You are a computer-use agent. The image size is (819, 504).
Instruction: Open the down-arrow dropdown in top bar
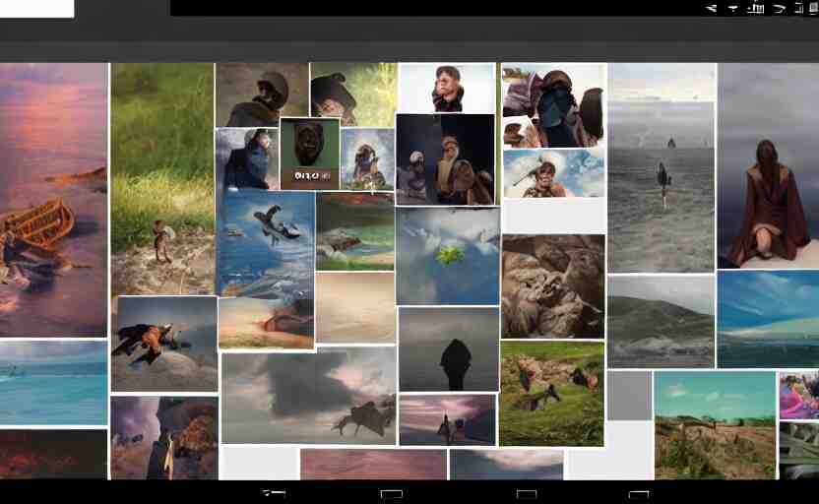click(733, 8)
